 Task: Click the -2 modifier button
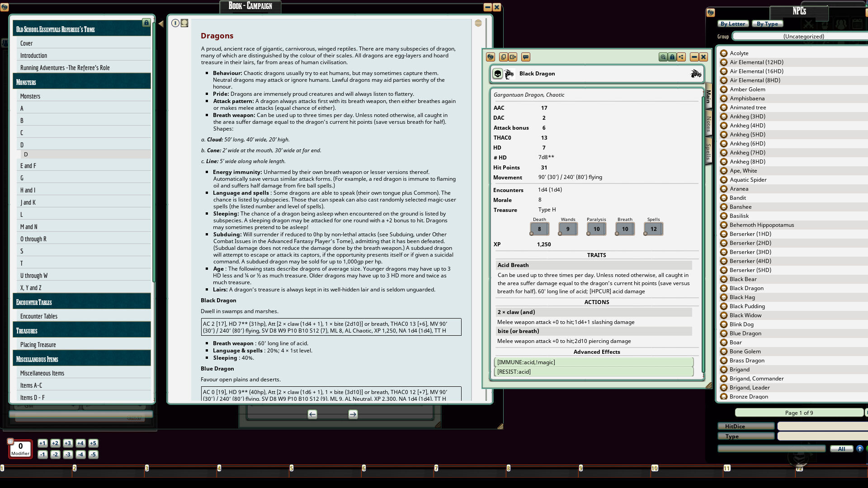55,455
